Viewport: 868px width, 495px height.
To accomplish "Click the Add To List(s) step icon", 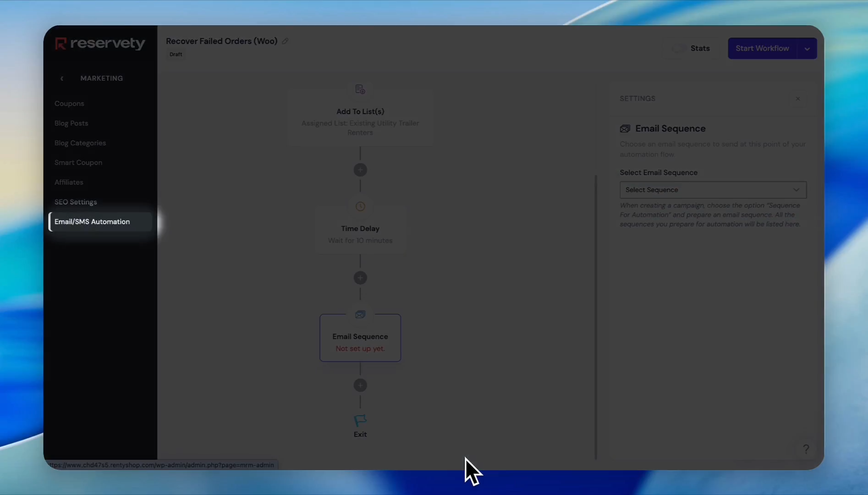I will click(x=360, y=89).
